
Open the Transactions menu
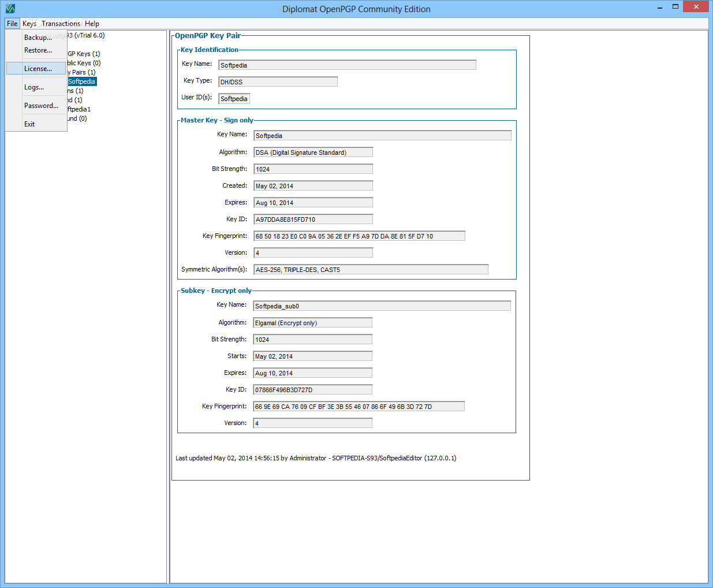pyautogui.click(x=61, y=24)
